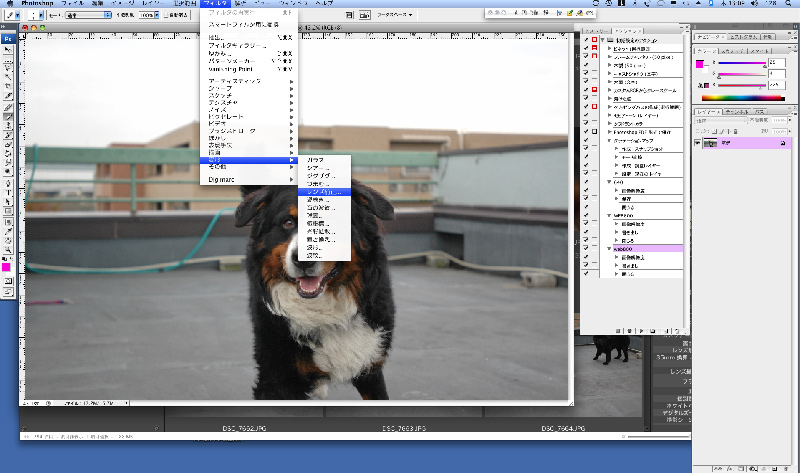Select the Lasso tool

pos(8,68)
